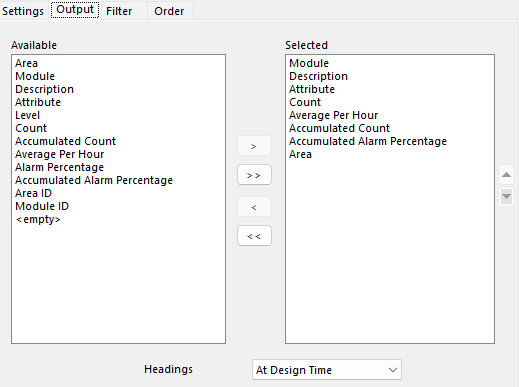Image resolution: width=519 pixels, height=387 pixels.
Task: Click the double left arrow remove-all button
Action: [x=254, y=236]
